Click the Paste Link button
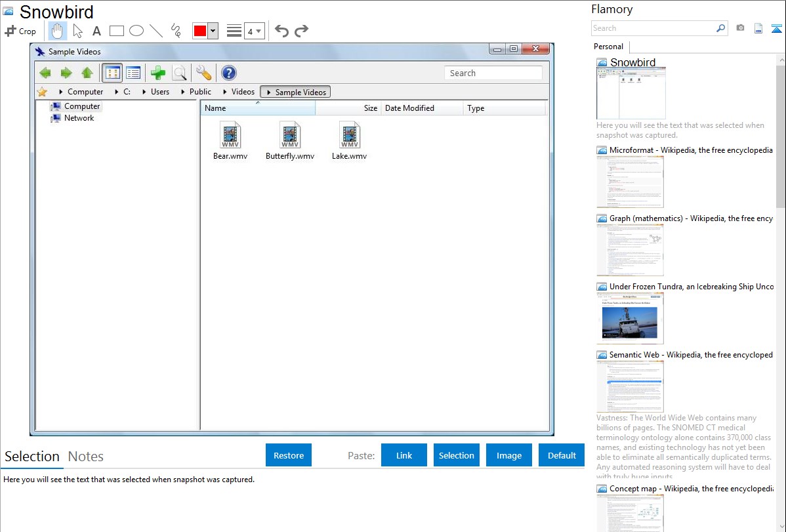Screen dimensions: 786x532 pyautogui.click(x=404, y=455)
